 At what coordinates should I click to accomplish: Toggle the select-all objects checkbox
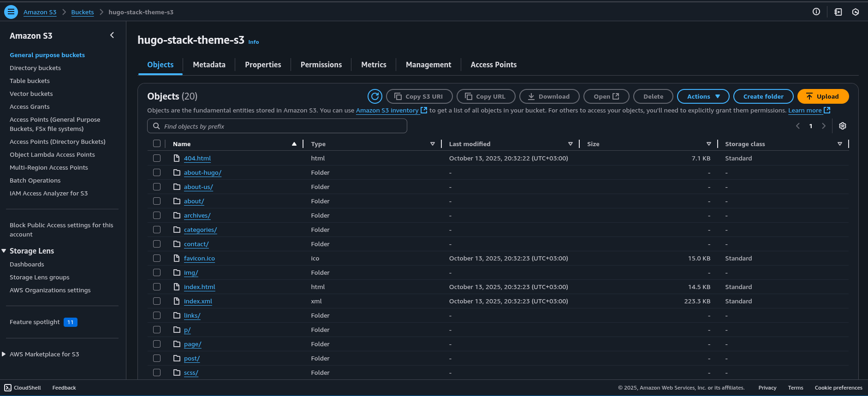point(157,144)
